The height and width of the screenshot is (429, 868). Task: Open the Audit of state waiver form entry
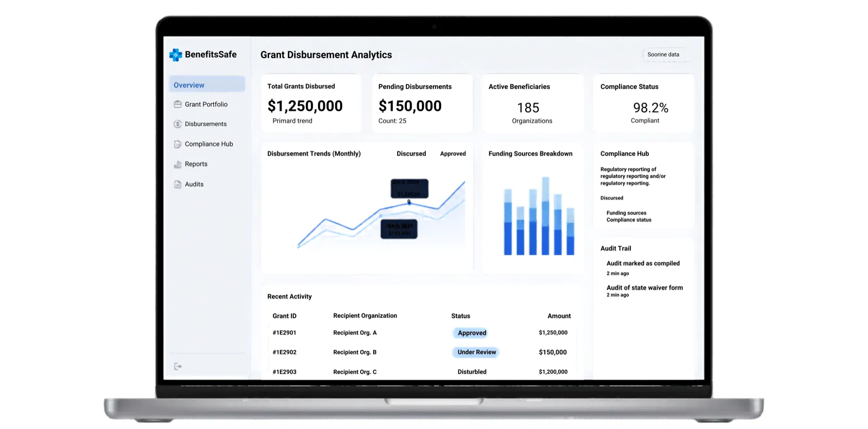pyautogui.click(x=644, y=288)
